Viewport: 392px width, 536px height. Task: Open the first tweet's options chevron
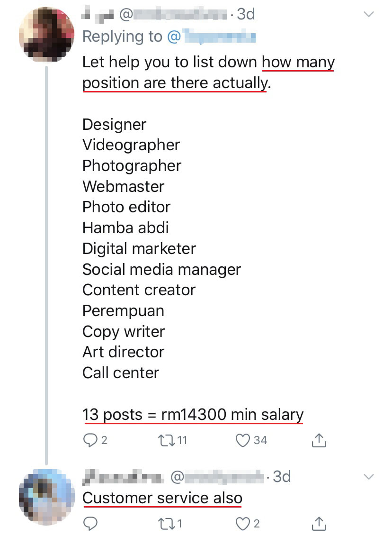pos(368,14)
